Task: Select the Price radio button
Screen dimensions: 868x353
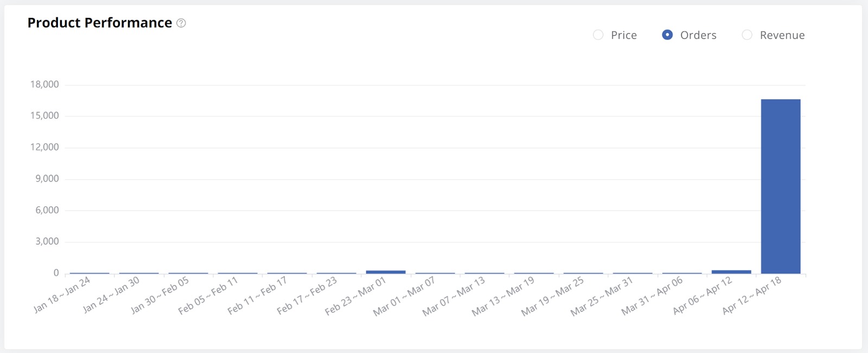Action: coord(598,35)
